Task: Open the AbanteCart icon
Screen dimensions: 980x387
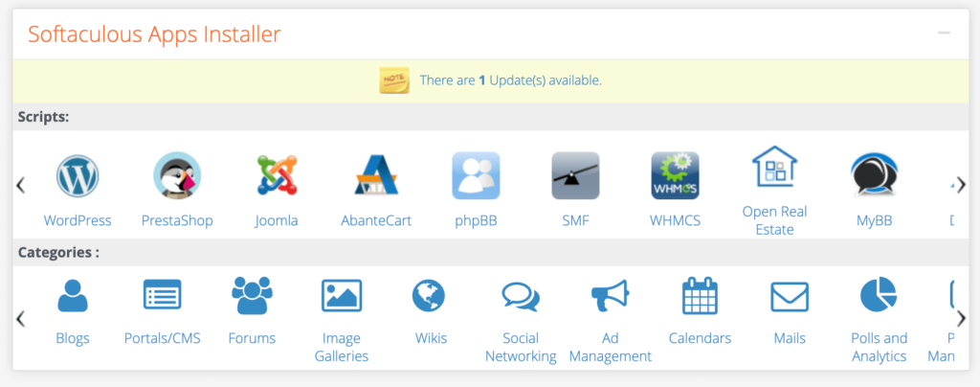Action: (x=376, y=175)
